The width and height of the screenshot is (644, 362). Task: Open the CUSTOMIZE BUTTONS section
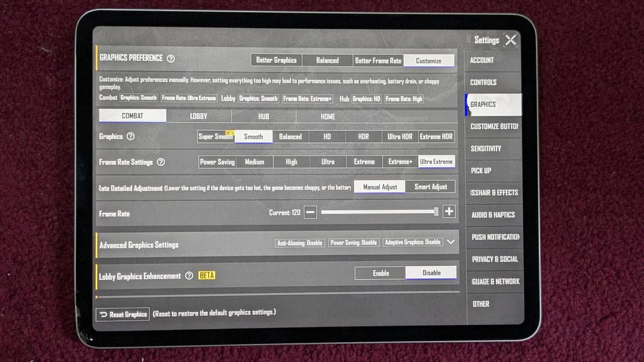click(494, 127)
